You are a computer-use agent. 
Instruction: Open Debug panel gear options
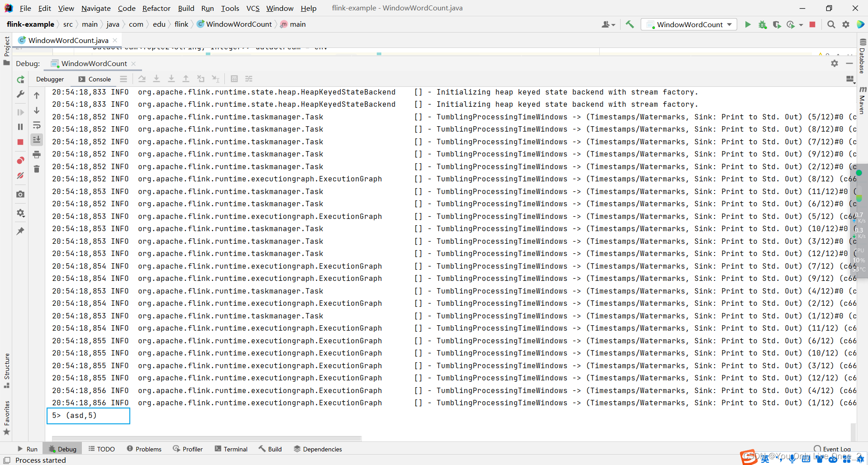click(835, 64)
